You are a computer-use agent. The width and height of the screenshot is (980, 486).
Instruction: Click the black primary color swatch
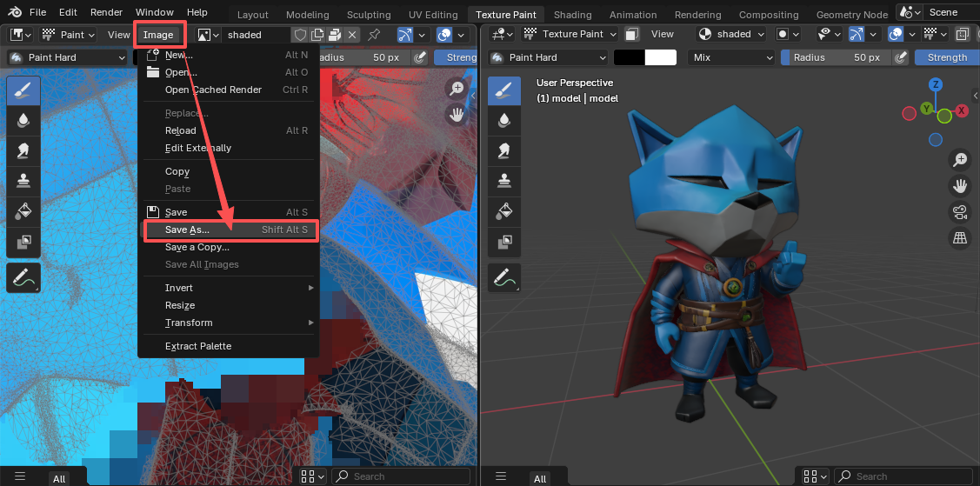point(630,57)
